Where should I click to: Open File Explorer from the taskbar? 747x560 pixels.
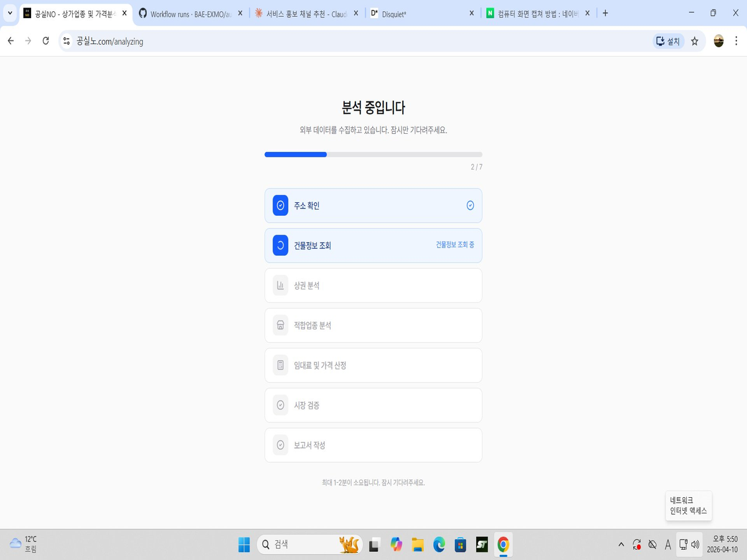click(418, 545)
